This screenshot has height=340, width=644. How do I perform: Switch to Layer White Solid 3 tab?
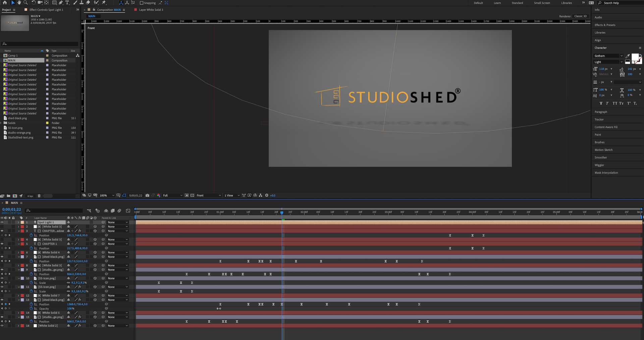pos(151,10)
